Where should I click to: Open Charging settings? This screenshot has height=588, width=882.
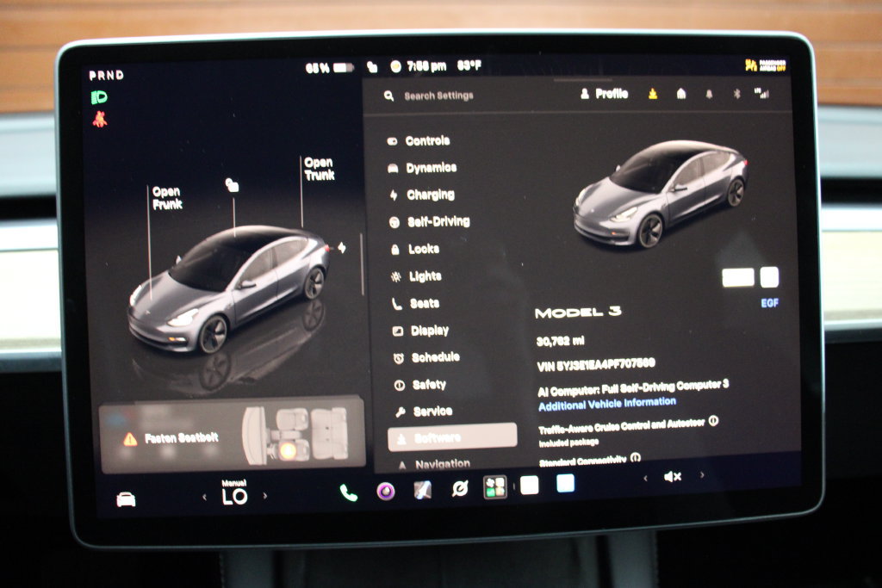point(422,195)
